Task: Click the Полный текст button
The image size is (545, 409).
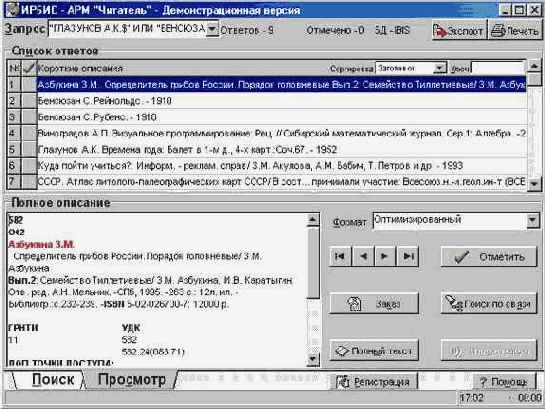Action: pyautogui.click(x=374, y=351)
